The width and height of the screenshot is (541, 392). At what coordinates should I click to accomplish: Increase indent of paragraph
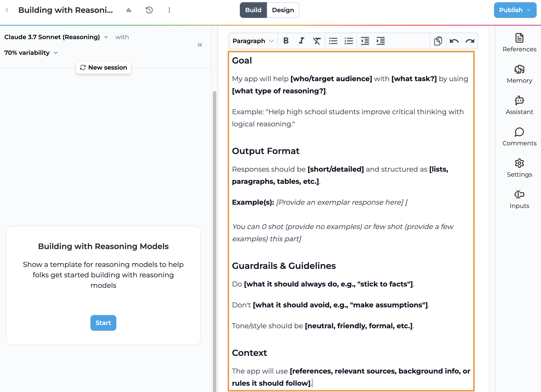[381, 41]
